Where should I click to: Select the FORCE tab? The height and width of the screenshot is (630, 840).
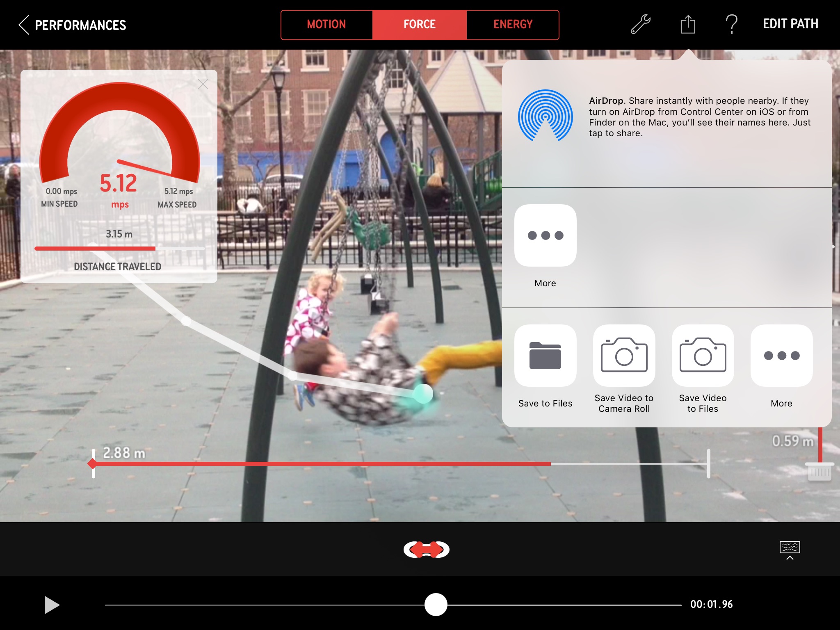click(419, 25)
